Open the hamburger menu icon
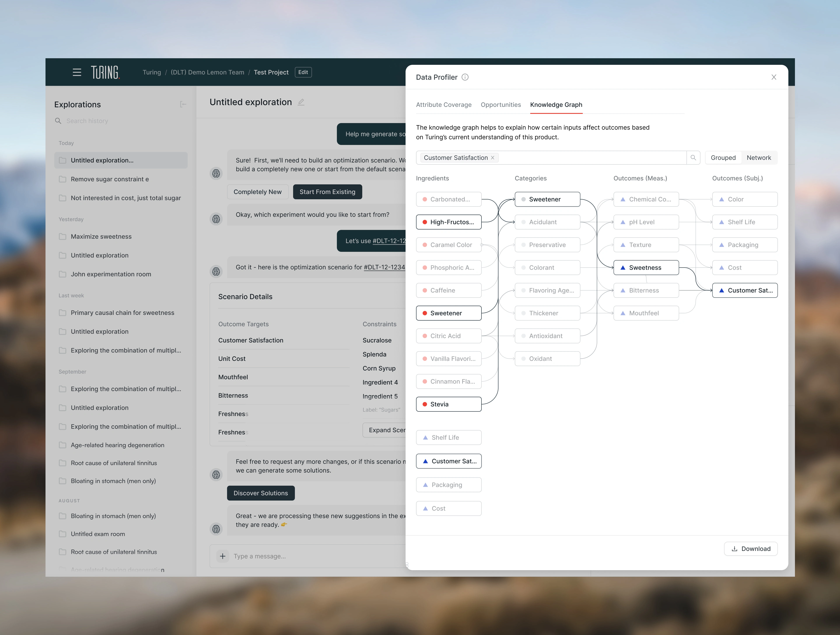Screen dimensions: 840x635 coord(77,72)
